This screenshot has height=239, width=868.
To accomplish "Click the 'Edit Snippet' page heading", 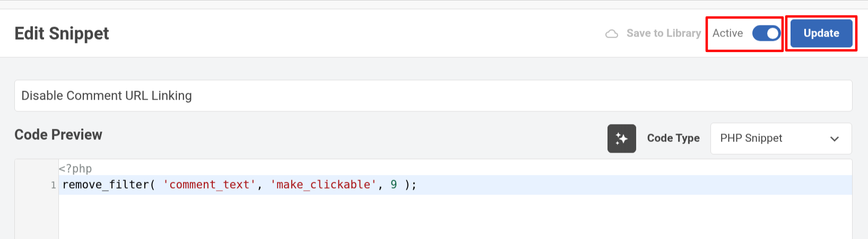I will [62, 33].
